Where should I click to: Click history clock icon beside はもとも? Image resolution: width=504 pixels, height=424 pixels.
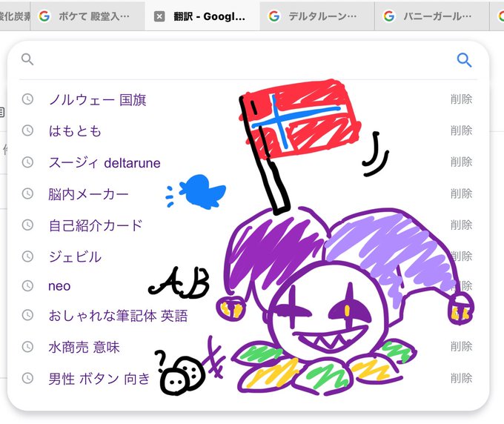tap(27, 130)
